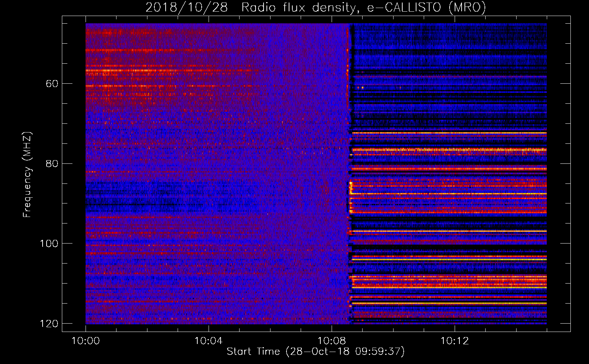Click the 'Start Time (28-Oct-18 09:59:37)' label
This screenshot has width=589, height=364.
pos(316,352)
